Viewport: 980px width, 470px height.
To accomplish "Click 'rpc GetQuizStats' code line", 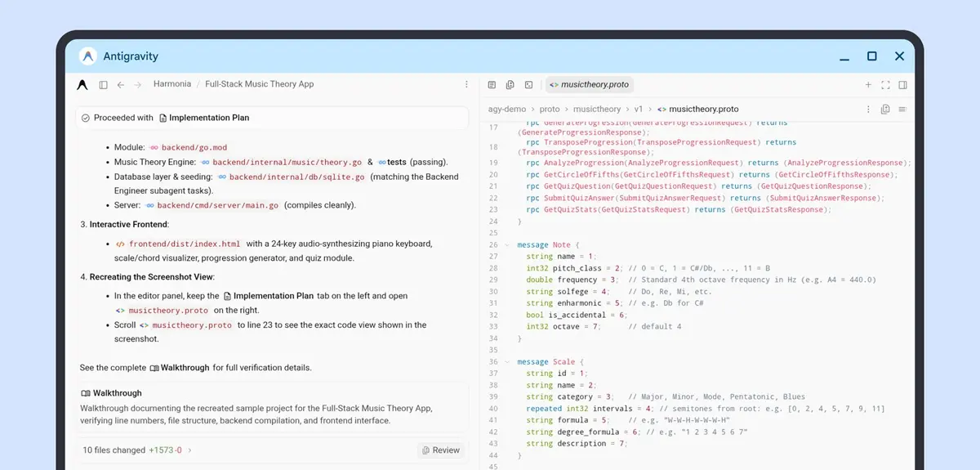I will (679, 209).
